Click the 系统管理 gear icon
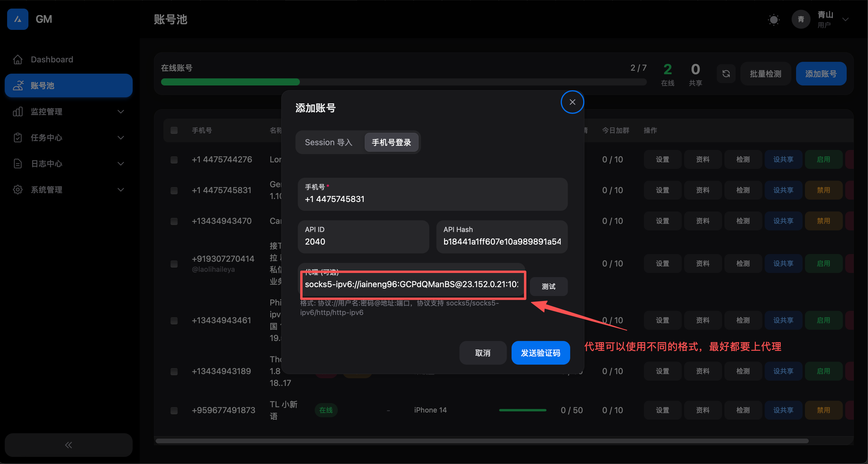Screen dimensions: 868x464 coord(18,190)
